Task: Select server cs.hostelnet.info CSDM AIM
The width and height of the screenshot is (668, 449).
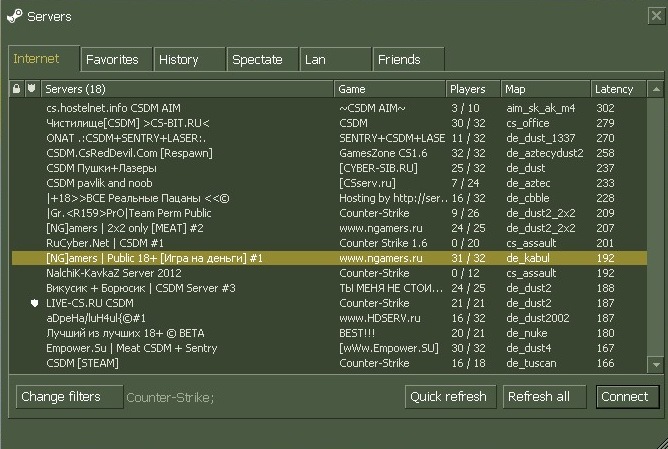Action: [329, 108]
